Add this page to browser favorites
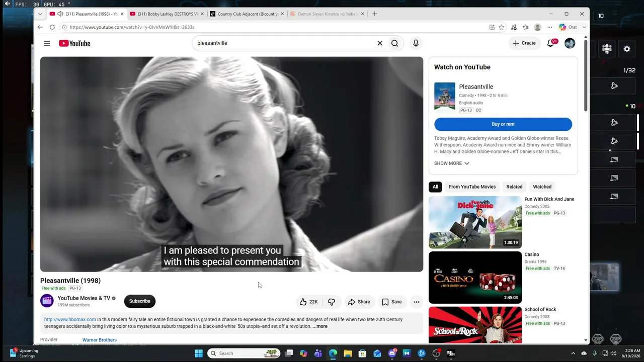This screenshot has width=644, height=362. click(x=502, y=27)
